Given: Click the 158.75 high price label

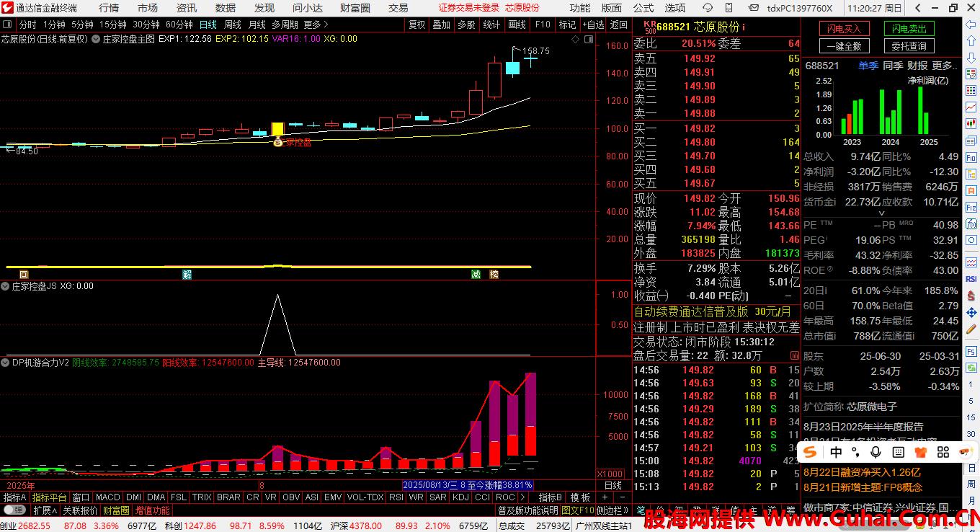Looking at the screenshot, I should (x=536, y=51).
